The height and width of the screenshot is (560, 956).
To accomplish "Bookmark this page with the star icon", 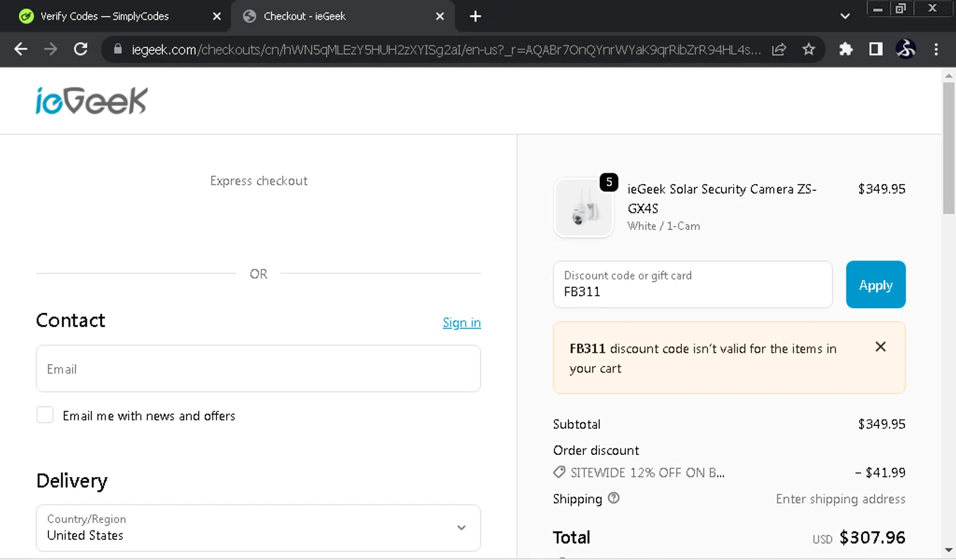I will click(809, 49).
